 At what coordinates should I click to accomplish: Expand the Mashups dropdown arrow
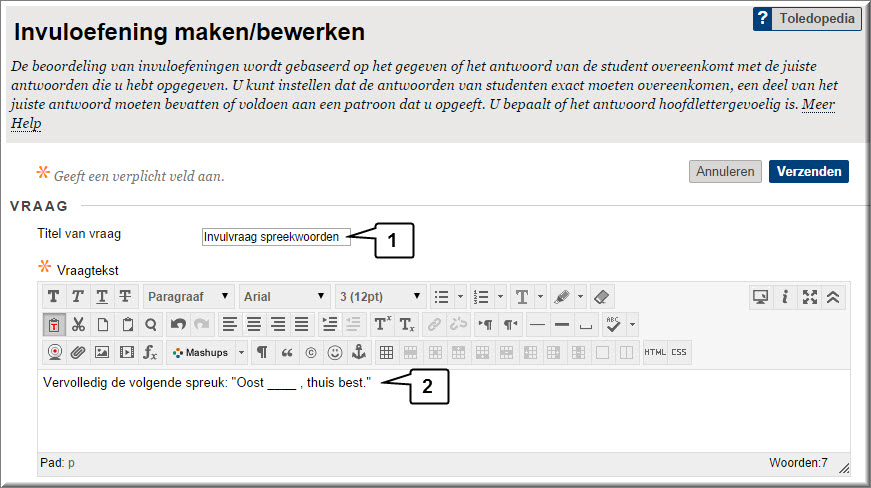(x=241, y=353)
